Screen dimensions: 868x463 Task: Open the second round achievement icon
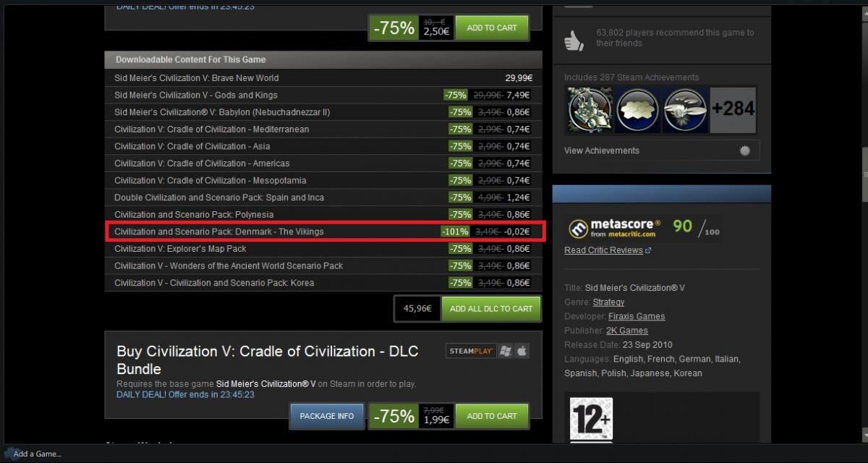pos(637,110)
